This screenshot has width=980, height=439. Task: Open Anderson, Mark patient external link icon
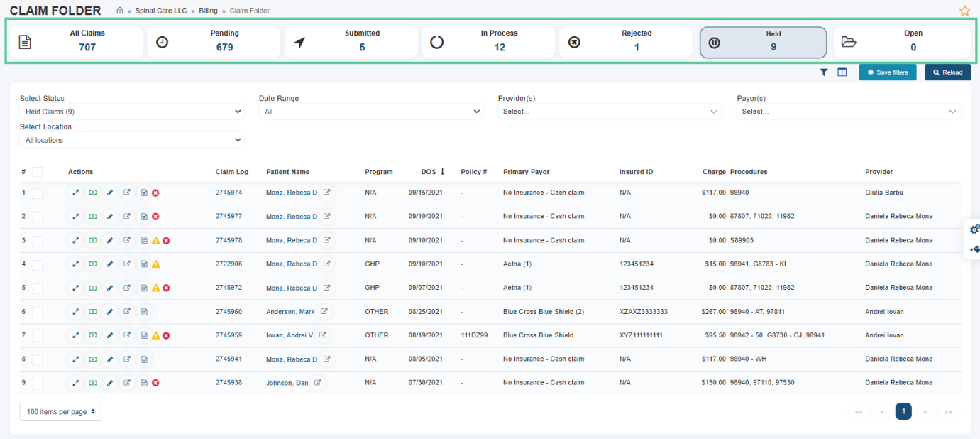pos(324,311)
